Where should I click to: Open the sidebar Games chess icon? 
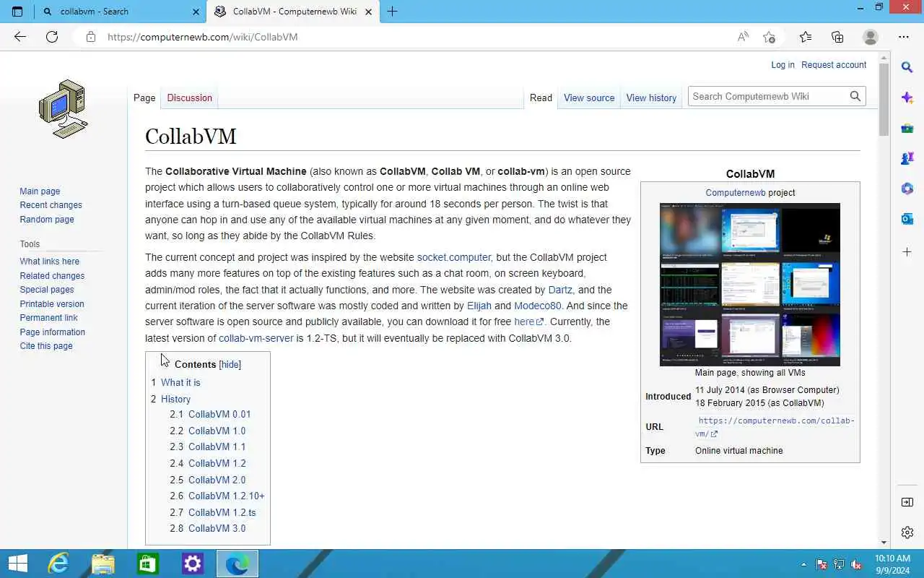coord(907,158)
